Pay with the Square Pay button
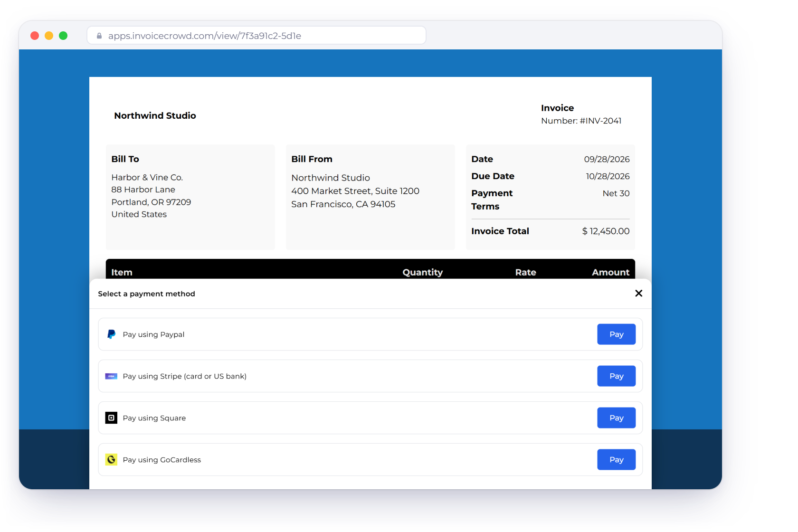 click(617, 418)
